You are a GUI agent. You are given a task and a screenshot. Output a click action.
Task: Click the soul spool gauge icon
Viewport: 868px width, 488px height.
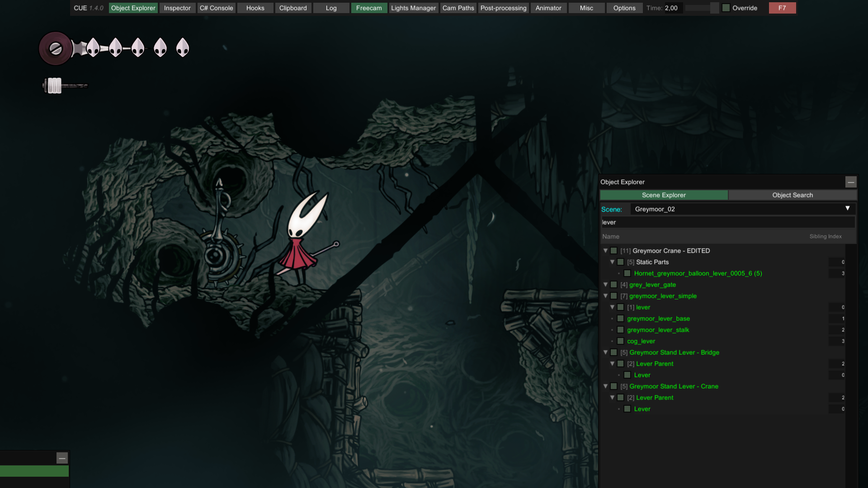coord(55,48)
